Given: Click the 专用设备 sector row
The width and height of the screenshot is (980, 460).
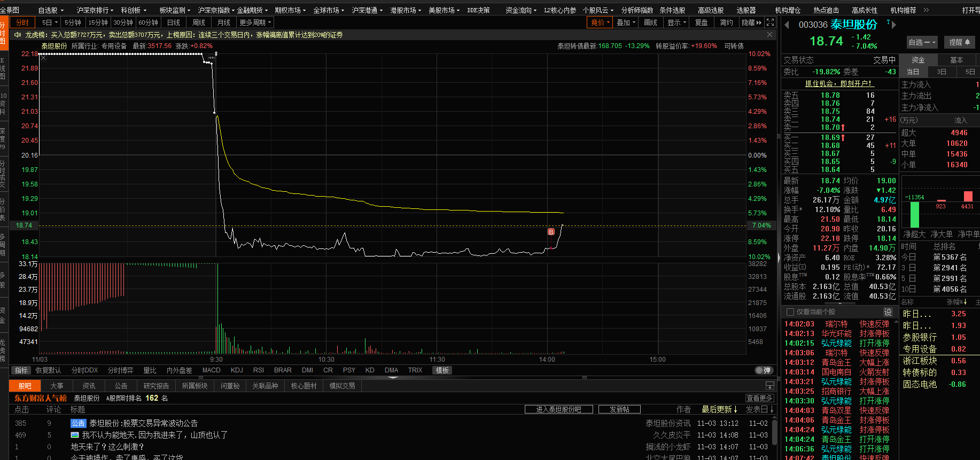Looking at the screenshot, I should pyautogui.click(x=940, y=349).
